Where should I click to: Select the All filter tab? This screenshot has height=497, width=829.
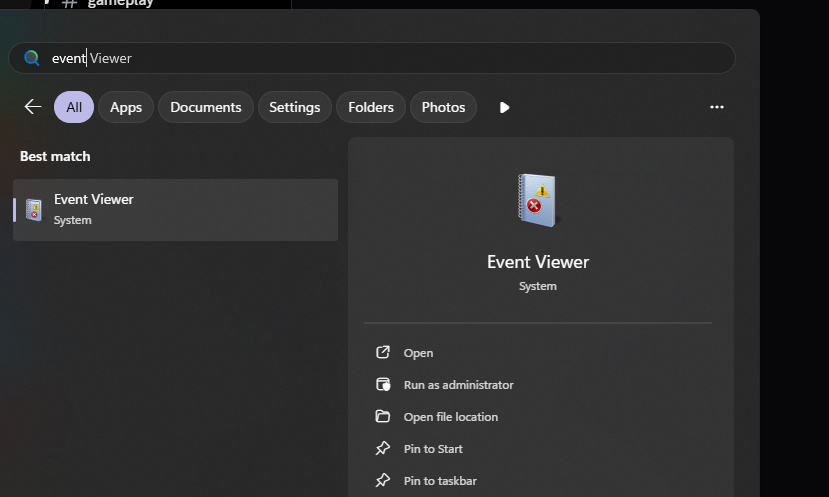click(x=74, y=107)
